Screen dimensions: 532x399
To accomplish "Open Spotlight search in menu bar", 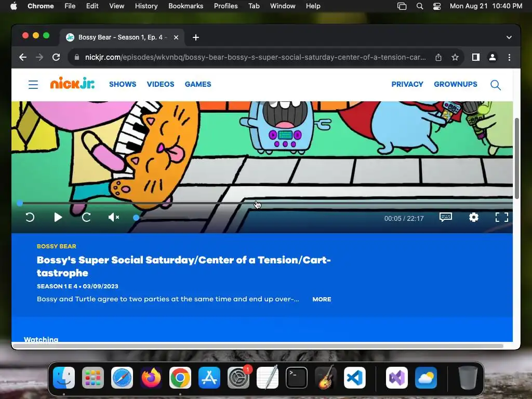I will pos(420,6).
